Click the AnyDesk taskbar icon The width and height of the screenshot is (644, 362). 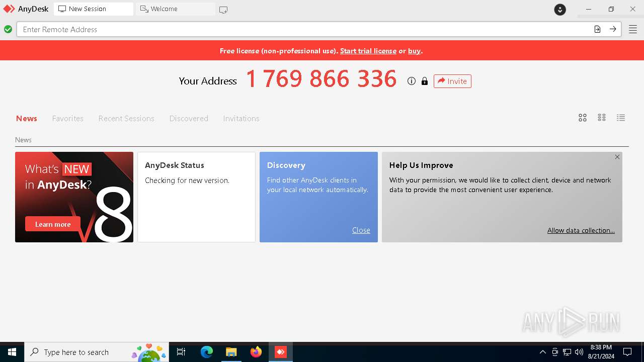pyautogui.click(x=281, y=352)
